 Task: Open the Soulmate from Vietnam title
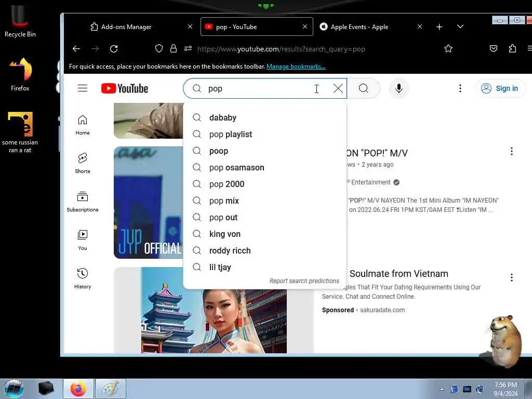click(x=398, y=273)
